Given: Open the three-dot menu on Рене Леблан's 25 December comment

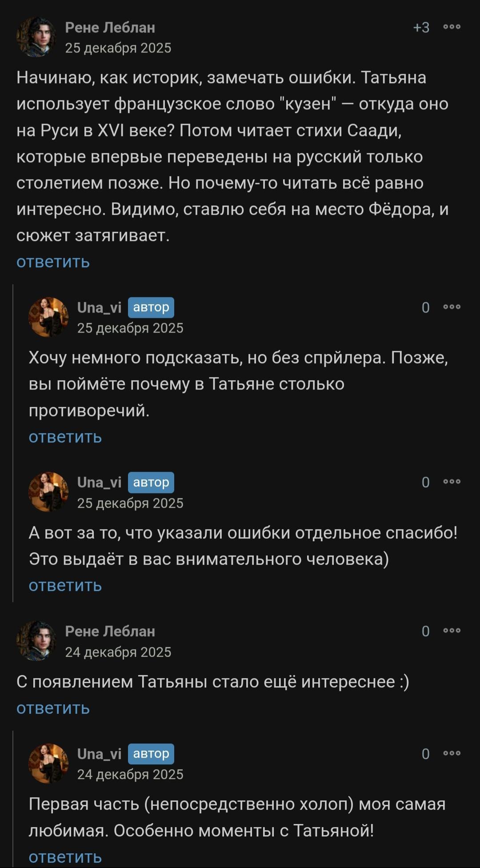Looking at the screenshot, I should coord(452,27).
